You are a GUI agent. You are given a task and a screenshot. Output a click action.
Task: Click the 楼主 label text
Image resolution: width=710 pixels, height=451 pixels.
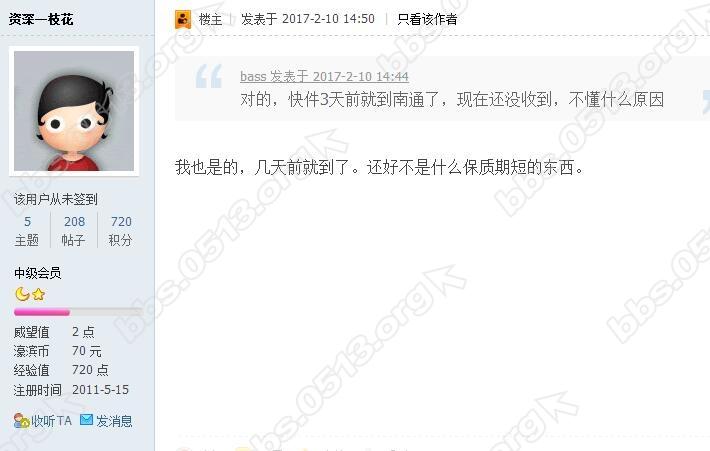click(x=211, y=19)
